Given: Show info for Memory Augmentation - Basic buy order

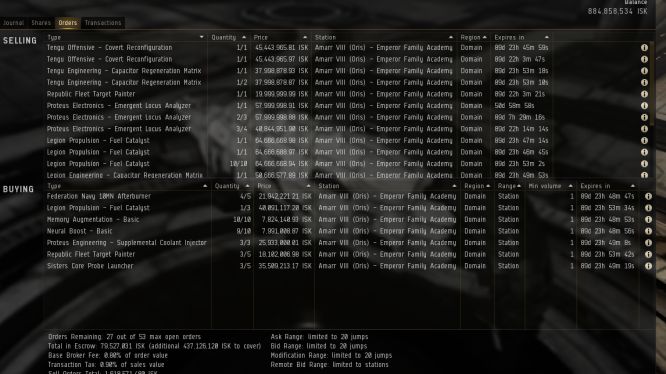Looking at the screenshot, I should (648, 220).
